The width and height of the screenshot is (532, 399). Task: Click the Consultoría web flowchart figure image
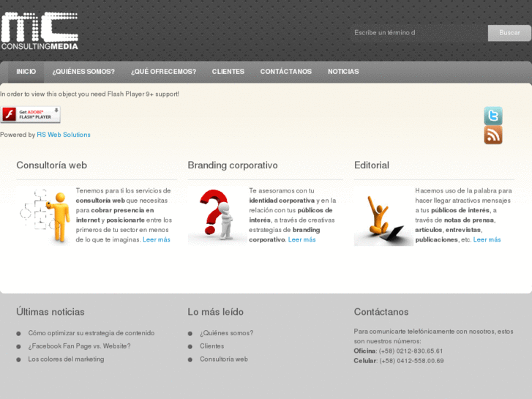click(45, 216)
